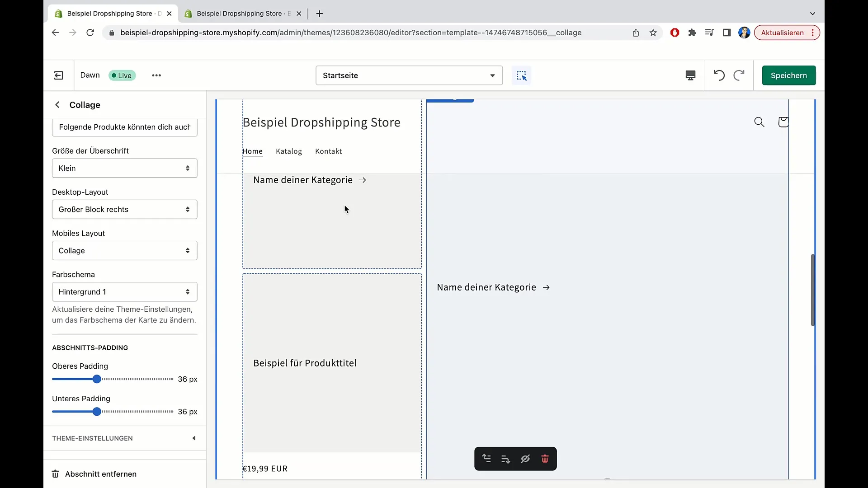
Task: Adjust the Unteres Padding slider
Action: [97, 412]
